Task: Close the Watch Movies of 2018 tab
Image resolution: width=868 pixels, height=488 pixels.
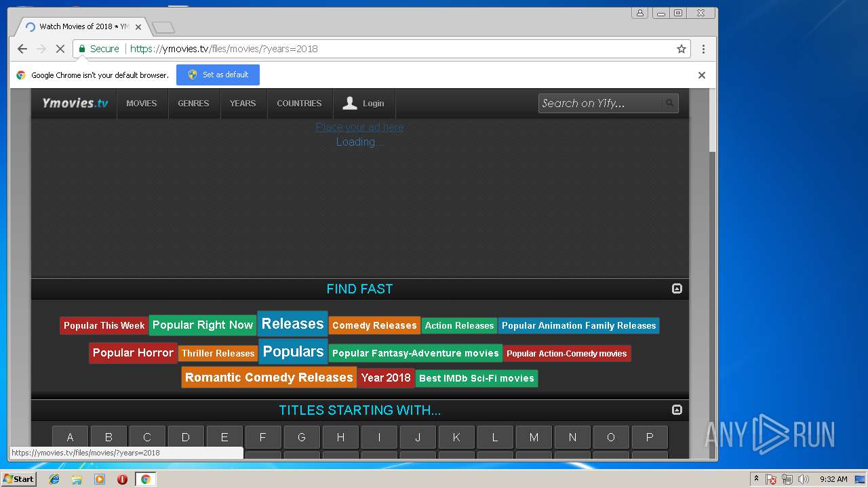Action: (x=138, y=27)
